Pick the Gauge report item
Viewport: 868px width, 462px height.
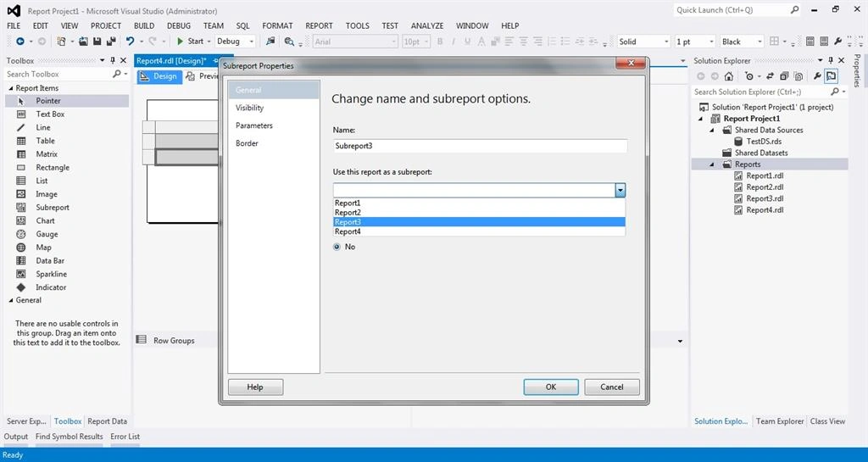(47, 234)
